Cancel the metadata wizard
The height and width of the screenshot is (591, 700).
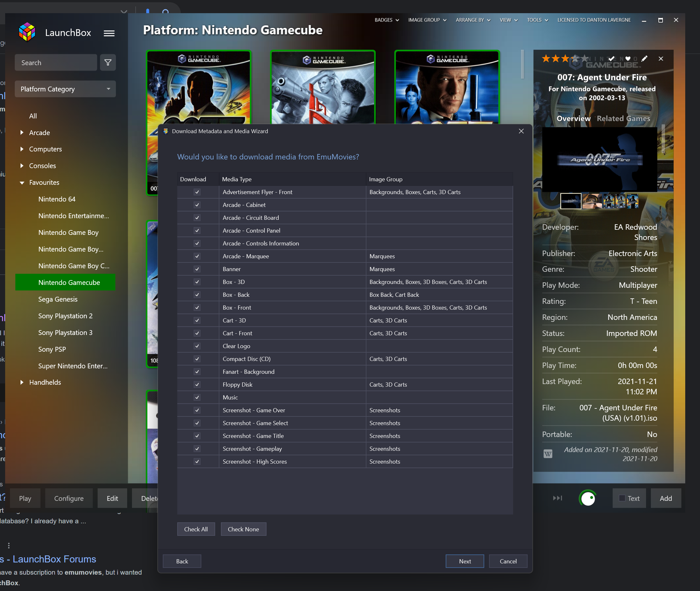pos(508,561)
